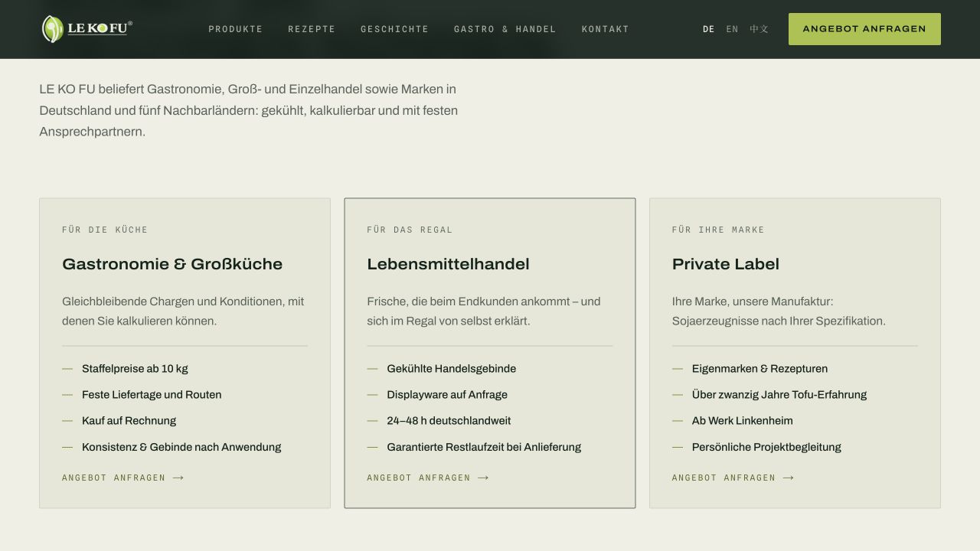Click Konsistenz & Gebinde nach Anwendung
This screenshot has width=980, height=551.
coord(181,447)
